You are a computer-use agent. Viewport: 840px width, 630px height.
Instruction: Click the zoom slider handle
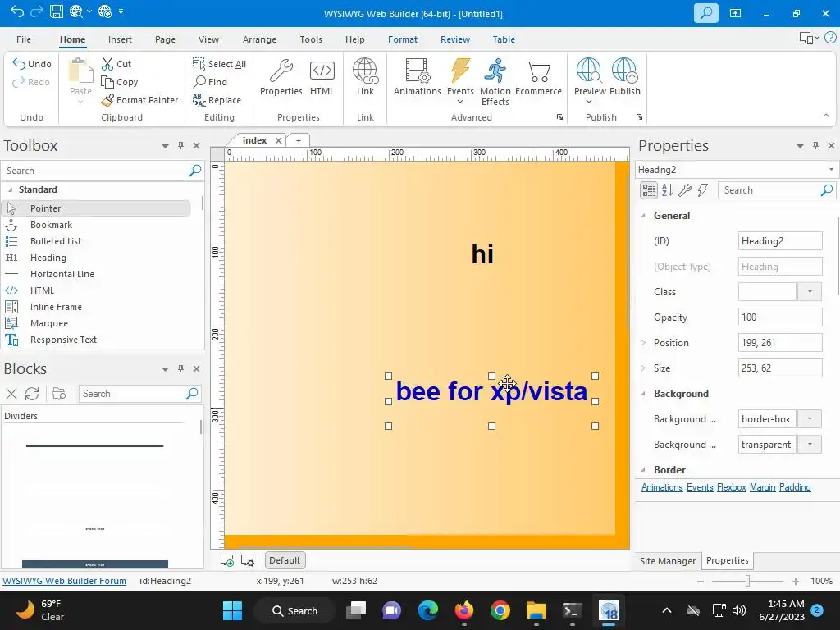748,581
